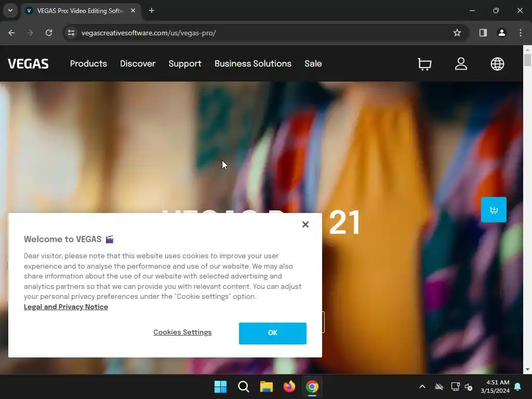
Task: Open Business Solutions menu
Action: 253,64
